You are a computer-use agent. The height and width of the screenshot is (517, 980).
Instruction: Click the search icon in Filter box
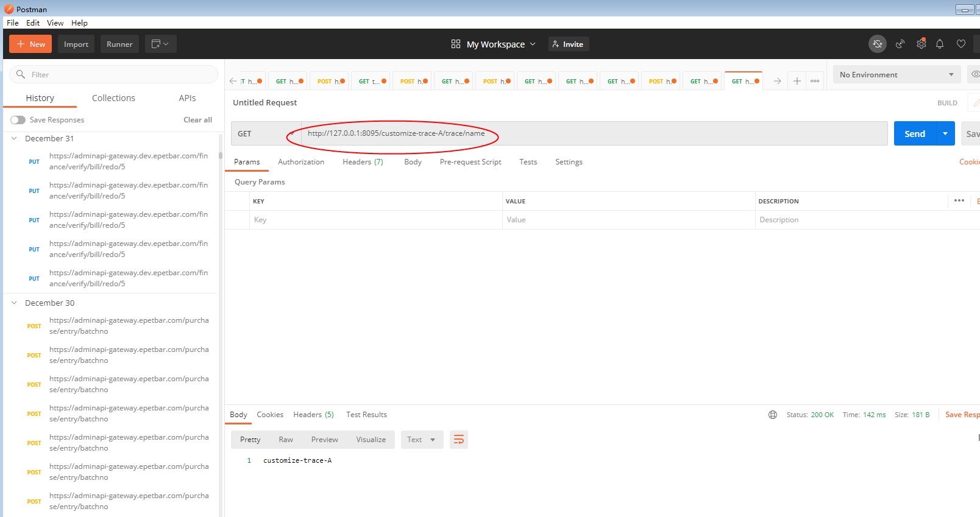20,74
